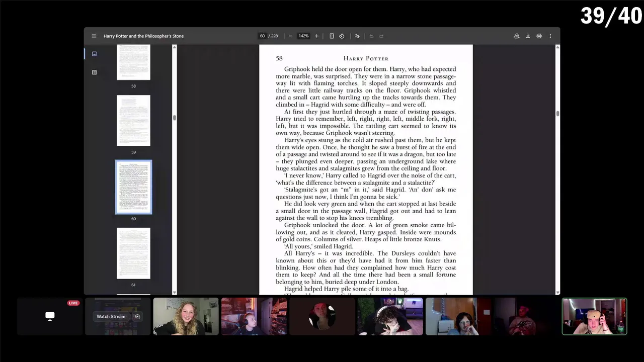Viewport: 644px width, 362px height.
Task: Open page 61 thumbnail
Action: (133, 253)
